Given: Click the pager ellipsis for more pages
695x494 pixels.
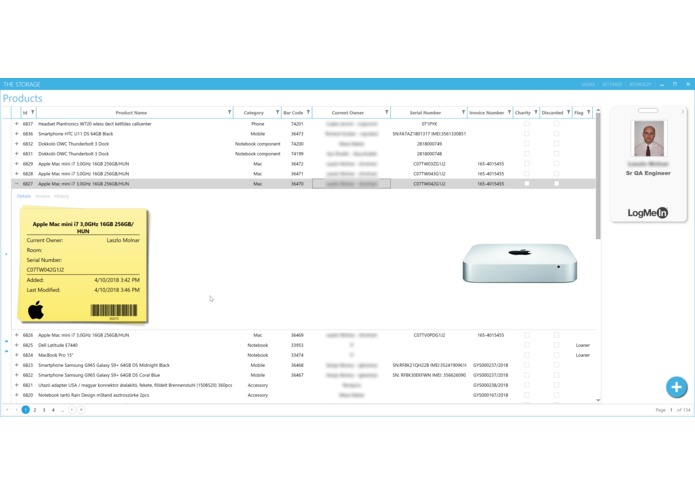Looking at the screenshot, I should pos(62,410).
